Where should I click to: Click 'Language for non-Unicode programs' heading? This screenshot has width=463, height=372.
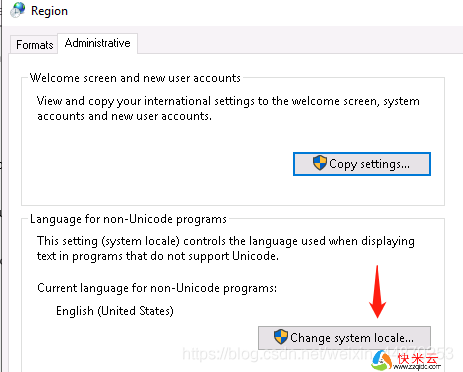coord(128,219)
